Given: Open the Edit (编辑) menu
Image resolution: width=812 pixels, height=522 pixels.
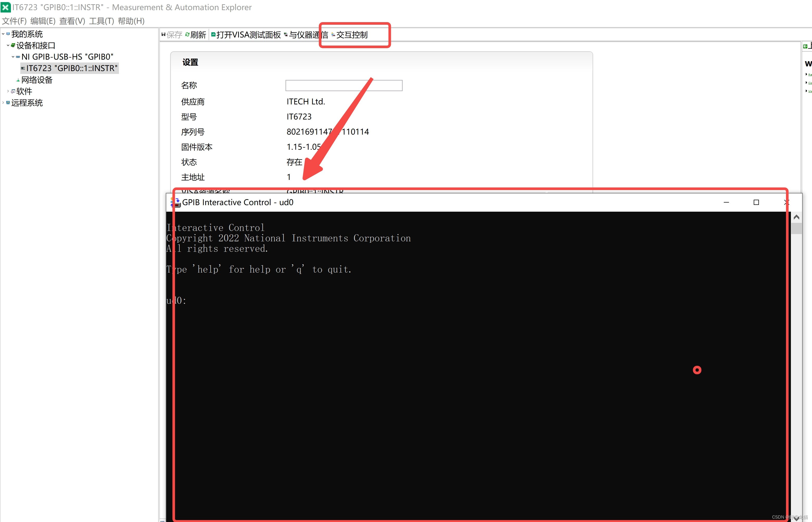Looking at the screenshot, I should (x=43, y=21).
